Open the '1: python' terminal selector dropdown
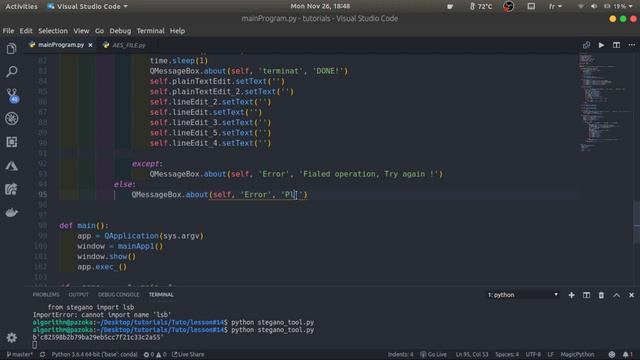 pos(522,295)
